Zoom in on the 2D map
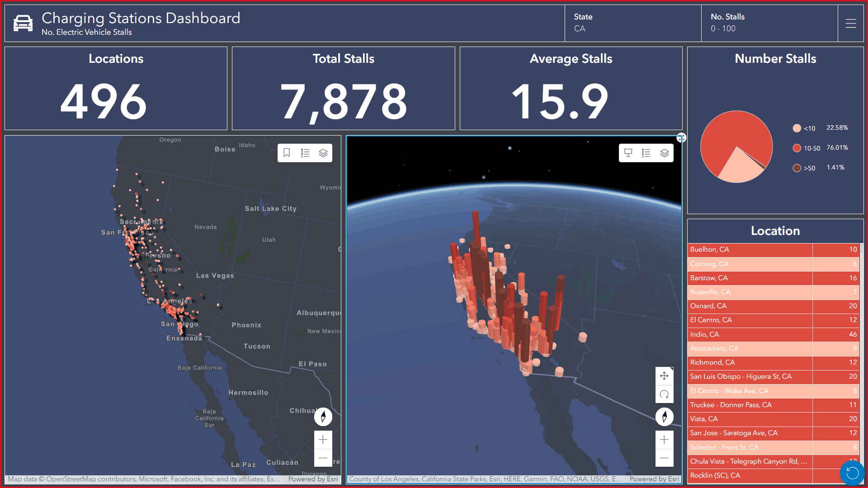The width and height of the screenshot is (868, 488). (x=323, y=440)
